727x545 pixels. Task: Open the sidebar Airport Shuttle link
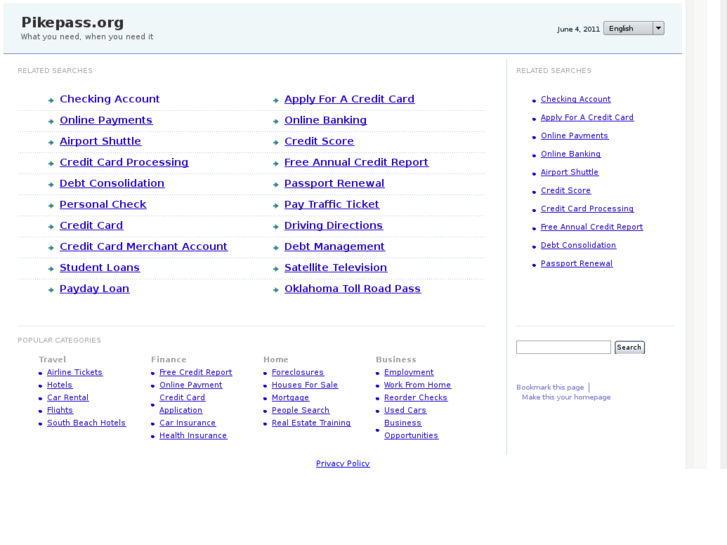click(569, 172)
